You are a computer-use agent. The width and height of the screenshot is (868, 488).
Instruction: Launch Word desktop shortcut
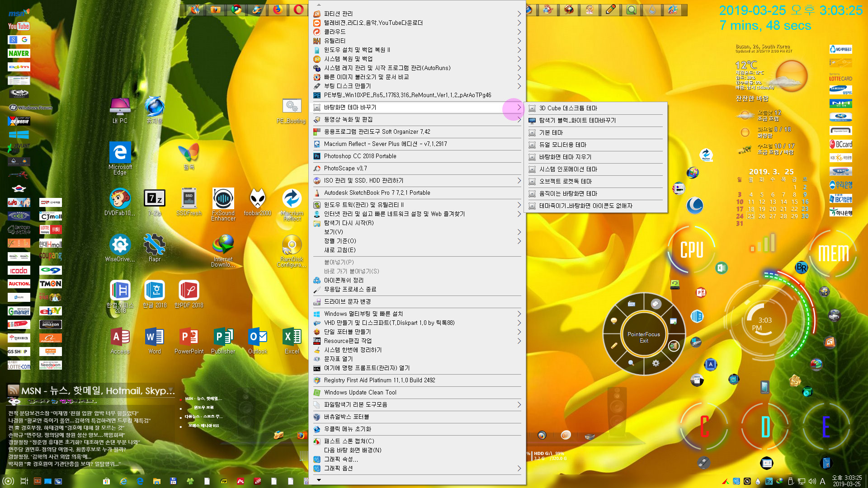click(x=155, y=340)
